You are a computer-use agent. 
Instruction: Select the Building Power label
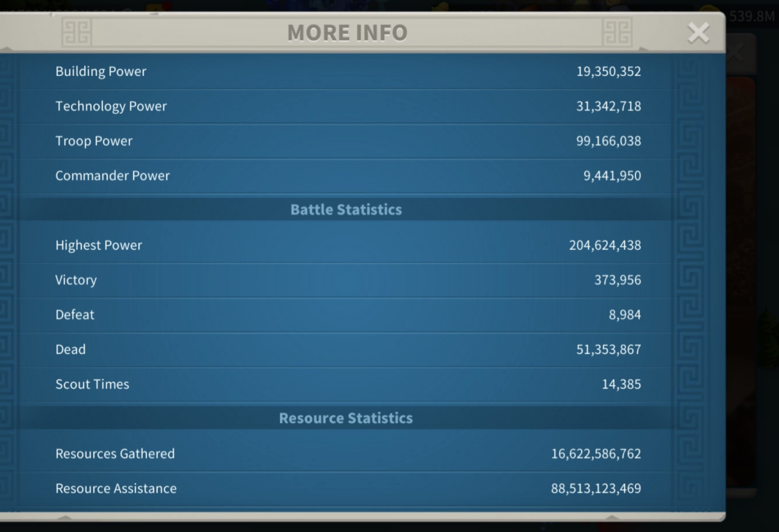coord(101,72)
